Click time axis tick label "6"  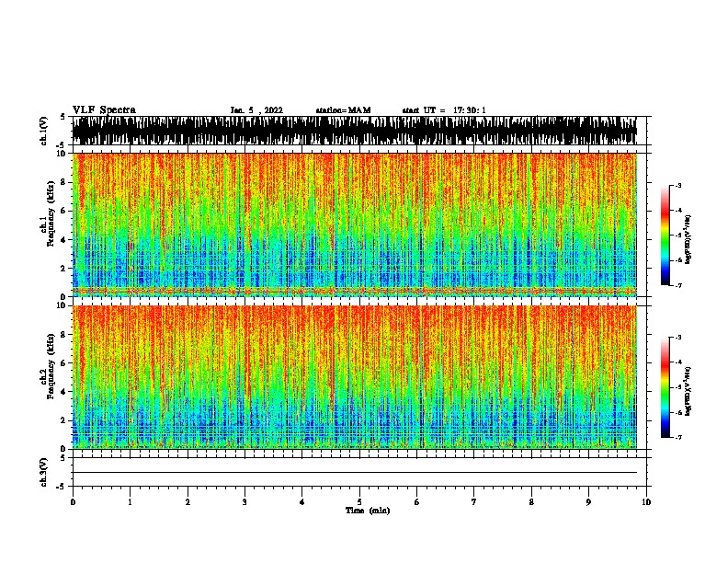tap(416, 502)
